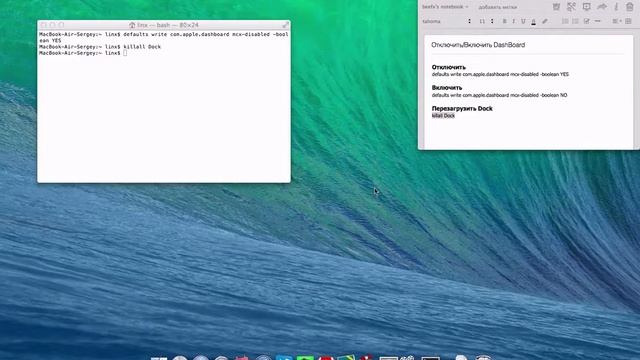The width and height of the screenshot is (640, 360).
Task: Click the add tags field in Evernote
Action: point(498,7)
